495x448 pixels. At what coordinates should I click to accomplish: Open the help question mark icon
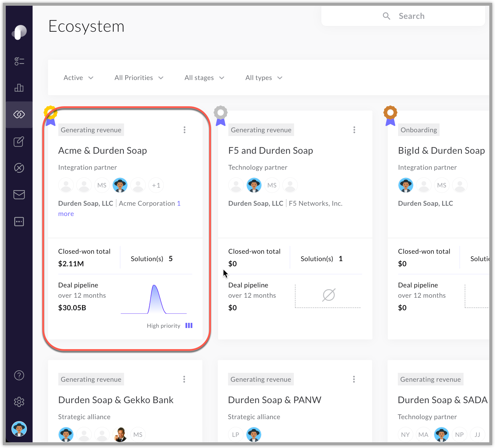coord(19,375)
